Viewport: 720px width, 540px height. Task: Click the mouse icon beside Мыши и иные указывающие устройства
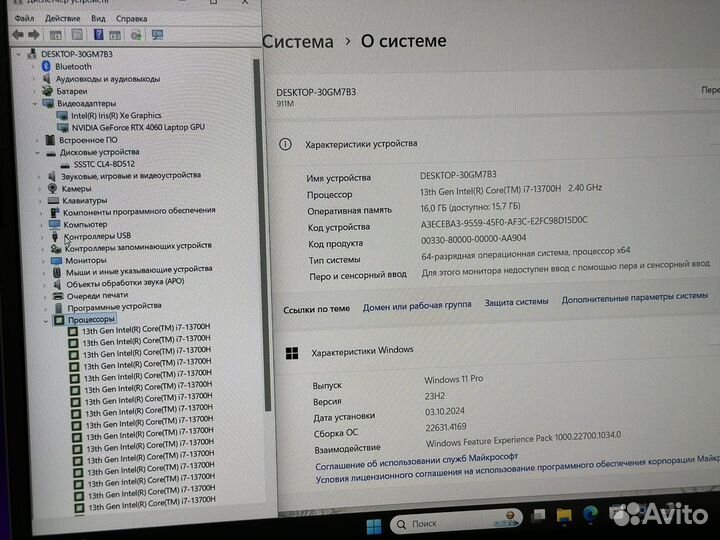point(57,272)
